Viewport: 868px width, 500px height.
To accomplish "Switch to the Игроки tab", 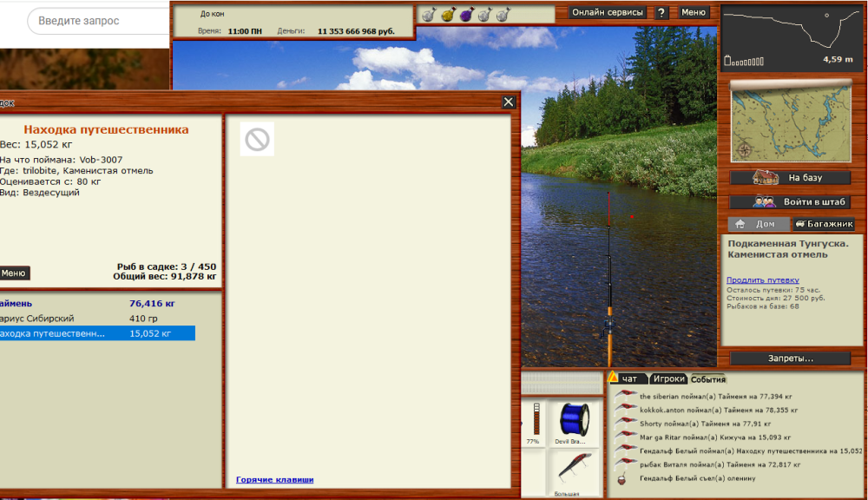I will [x=669, y=378].
